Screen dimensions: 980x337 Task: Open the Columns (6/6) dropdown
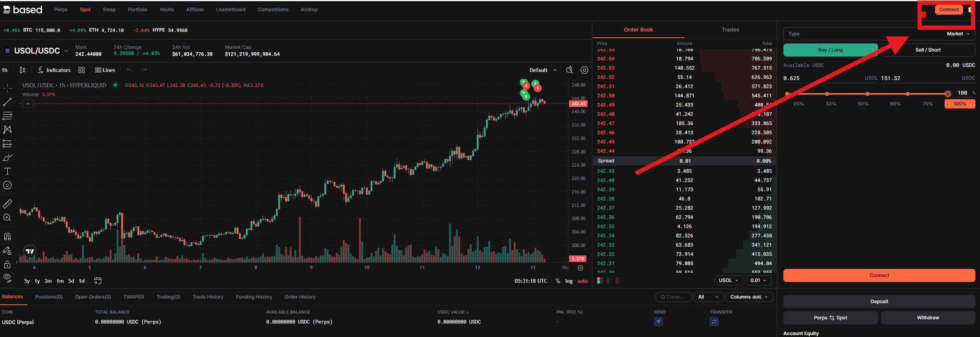749,297
